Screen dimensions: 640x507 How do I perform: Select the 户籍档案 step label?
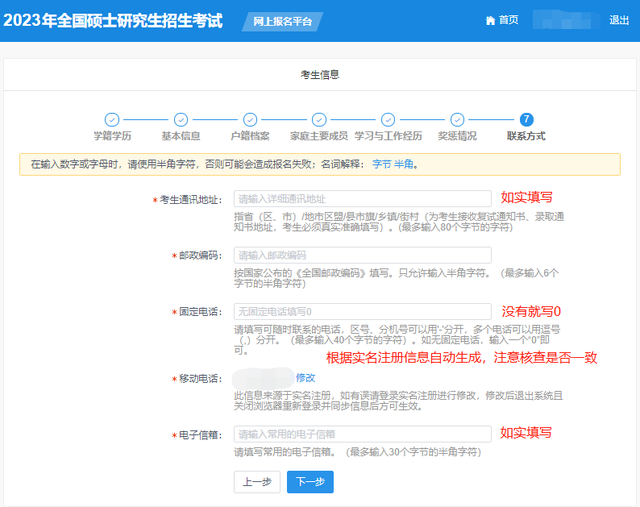(x=250, y=136)
